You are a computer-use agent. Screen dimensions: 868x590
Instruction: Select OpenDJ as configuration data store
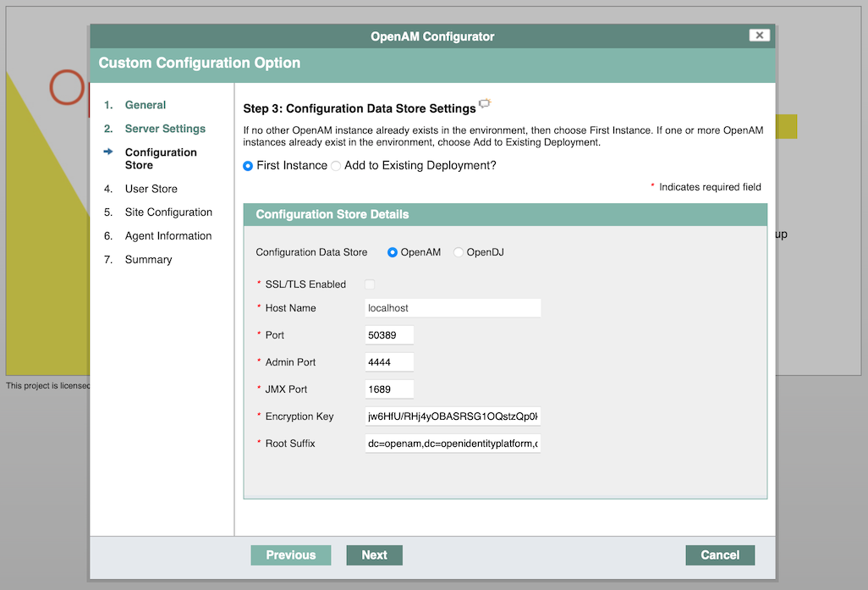click(459, 252)
